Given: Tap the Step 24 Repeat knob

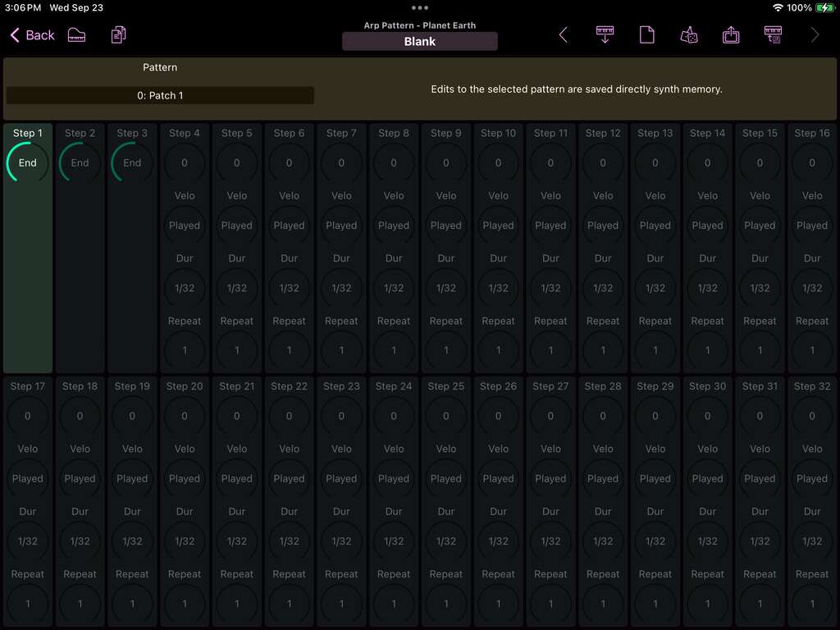Looking at the screenshot, I should [394, 604].
